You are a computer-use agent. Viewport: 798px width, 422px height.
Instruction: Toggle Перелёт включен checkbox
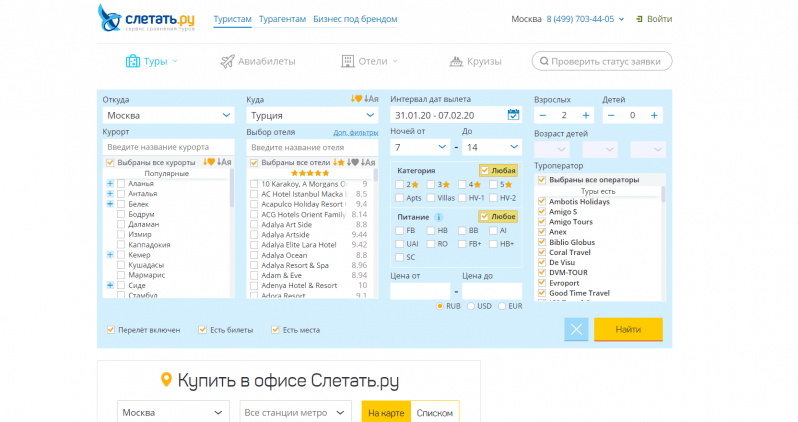(110, 330)
